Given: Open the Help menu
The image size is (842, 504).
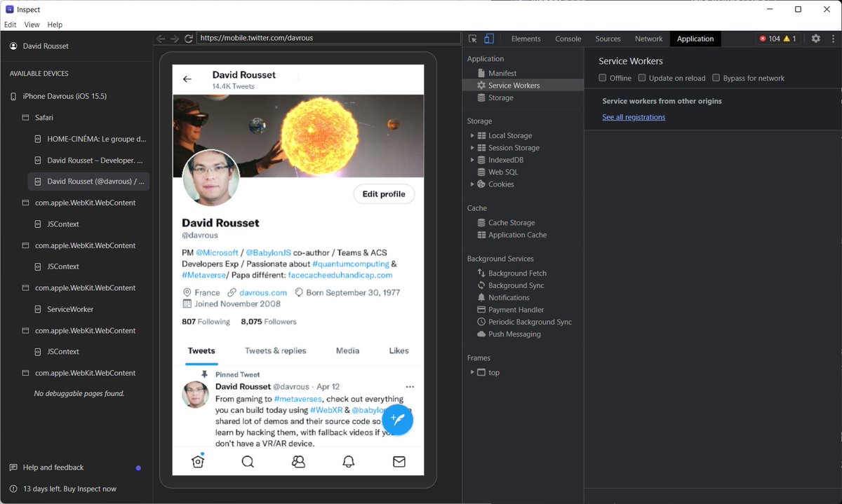Looking at the screenshot, I should tap(55, 25).
